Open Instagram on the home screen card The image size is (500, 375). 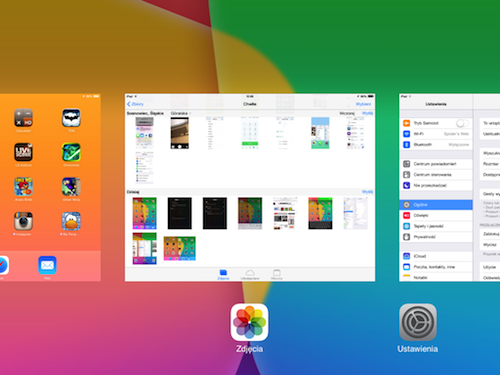tap(23, 221)
